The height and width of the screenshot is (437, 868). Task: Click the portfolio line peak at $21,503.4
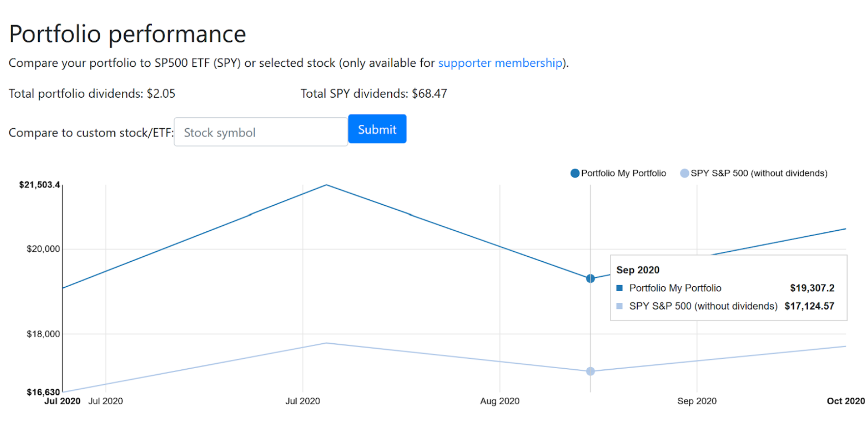click(326, 185)
